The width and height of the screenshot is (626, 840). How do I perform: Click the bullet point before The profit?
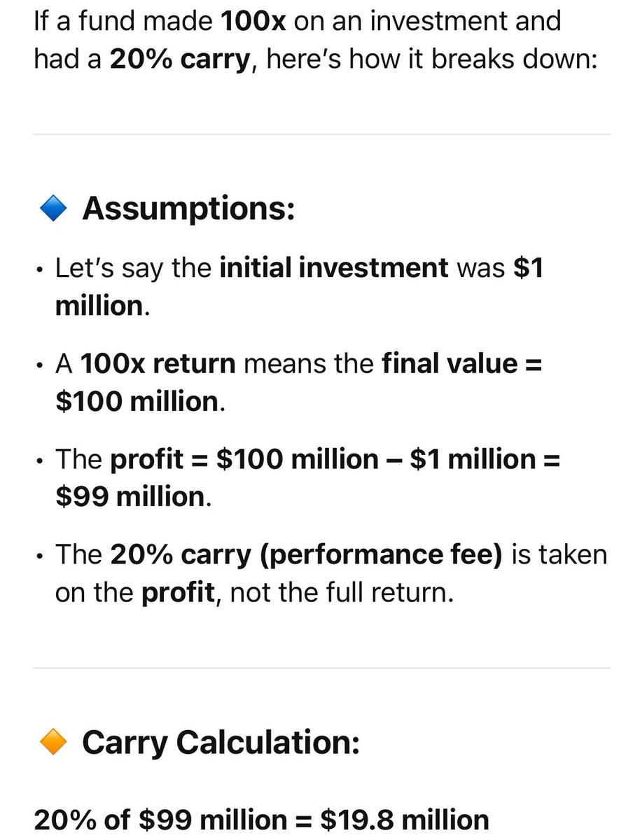pos(41,461)
